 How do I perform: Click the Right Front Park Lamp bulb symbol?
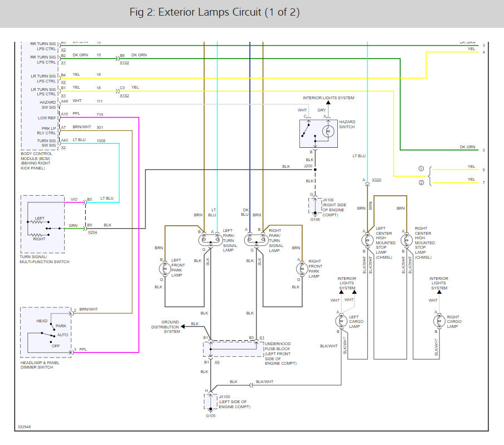(302, 269)
